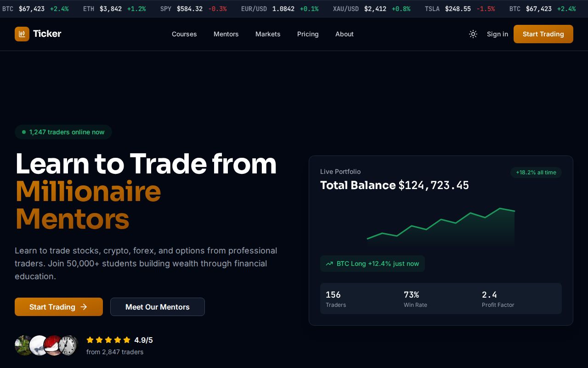Click the +18.2% all time badge
588x368 pixels.
(x=536, y=172)
